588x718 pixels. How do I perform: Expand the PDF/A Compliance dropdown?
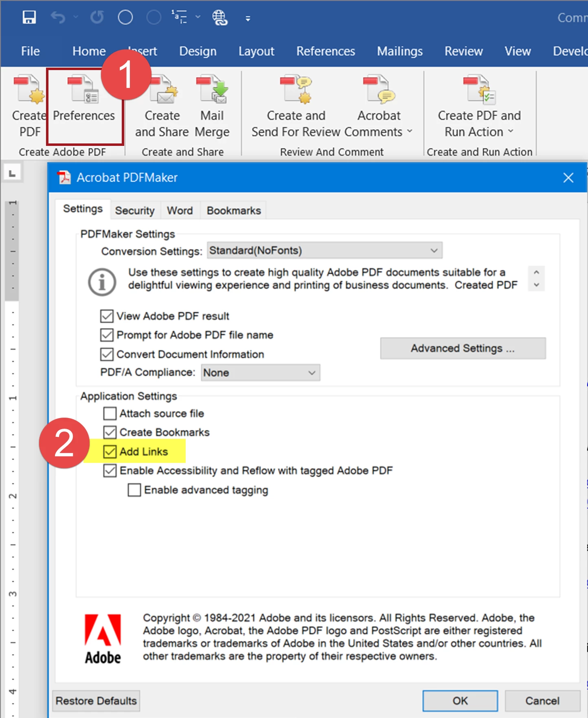[x=261, y=372]
